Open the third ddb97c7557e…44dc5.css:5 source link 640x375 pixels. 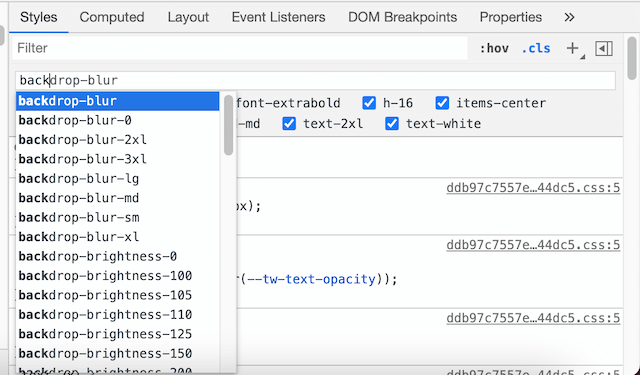coord(533,318)
